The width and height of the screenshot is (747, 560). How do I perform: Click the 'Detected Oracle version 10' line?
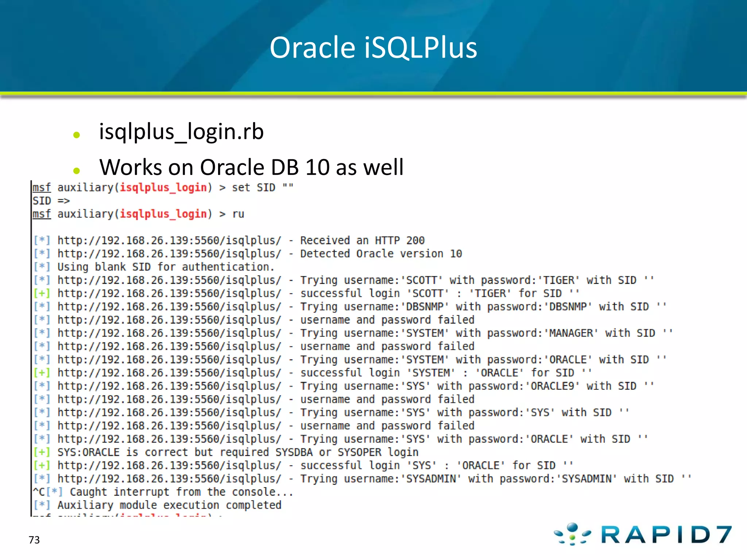[x=248, y=254]
